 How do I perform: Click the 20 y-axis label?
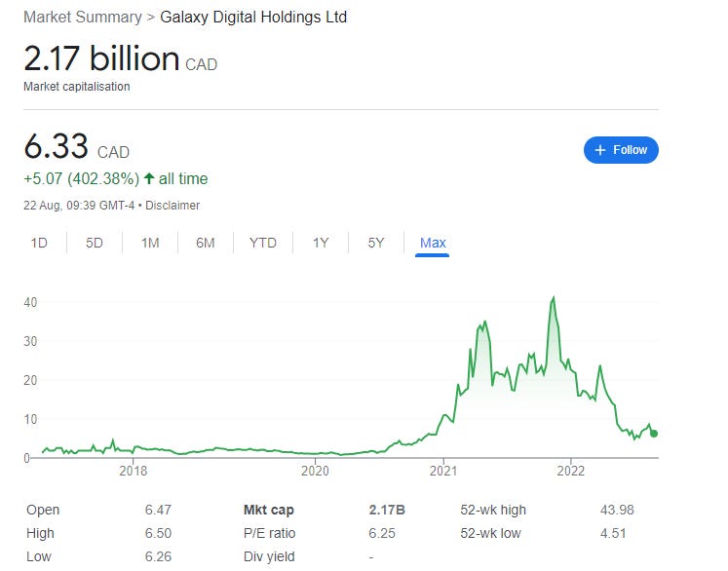[30, 380]
